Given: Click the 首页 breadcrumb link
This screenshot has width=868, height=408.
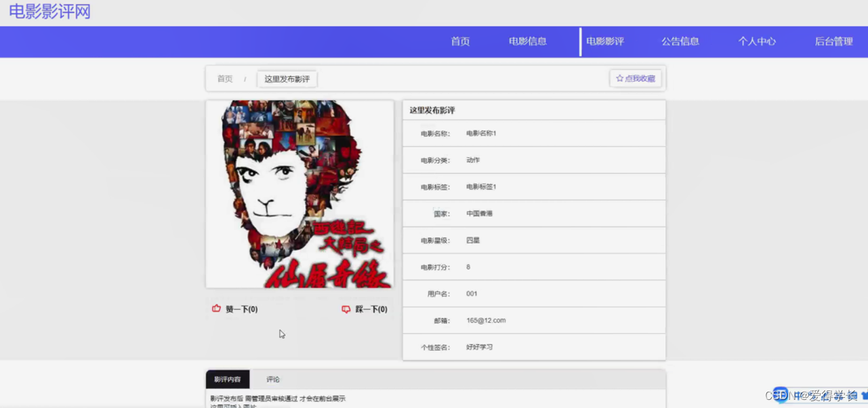Looking at the screenshot, I should (x=225, y=79).
